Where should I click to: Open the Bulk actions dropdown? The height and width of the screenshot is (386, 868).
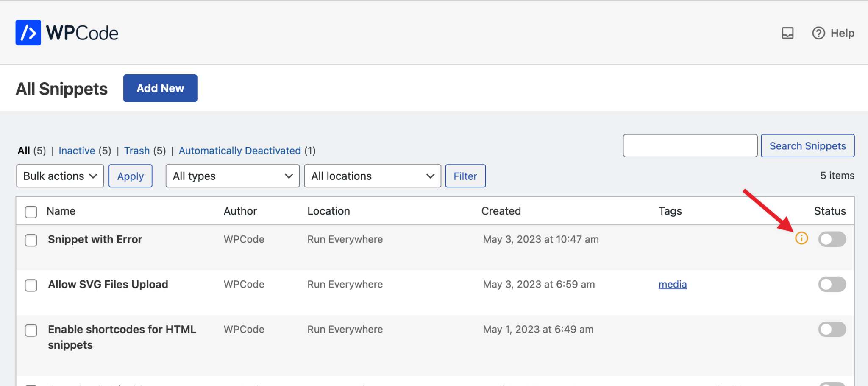60,176
